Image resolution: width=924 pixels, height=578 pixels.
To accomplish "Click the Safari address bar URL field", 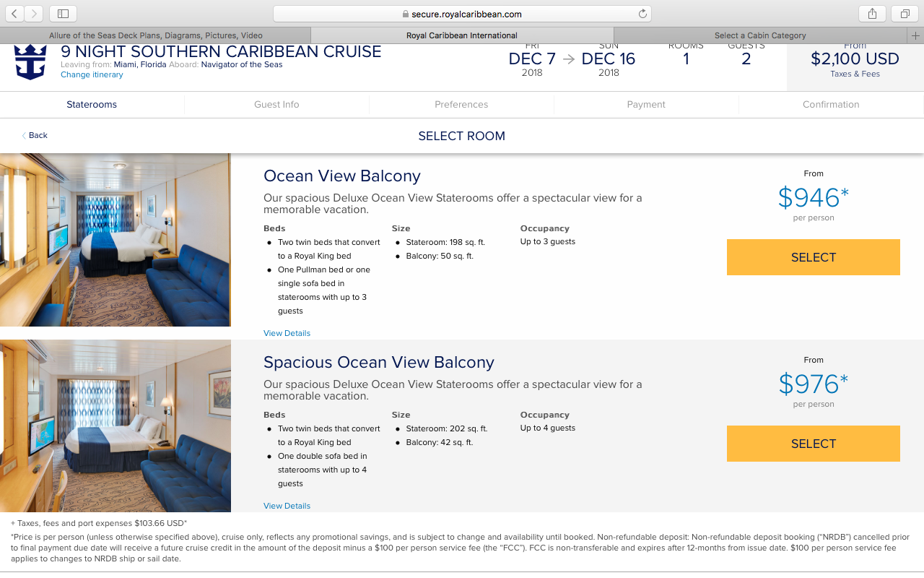I will 462,14.
